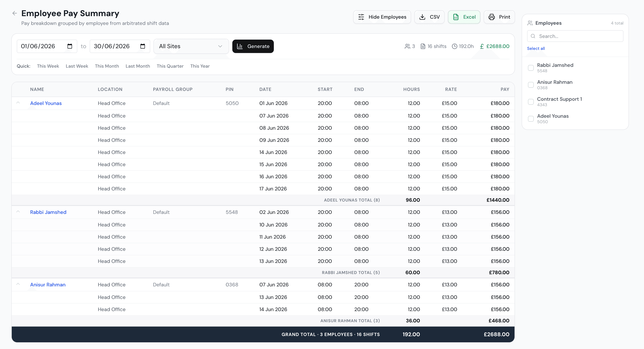Select the This Month quick range
The image size is (644, 349).
pyautogui.click(x=107, y=66)
